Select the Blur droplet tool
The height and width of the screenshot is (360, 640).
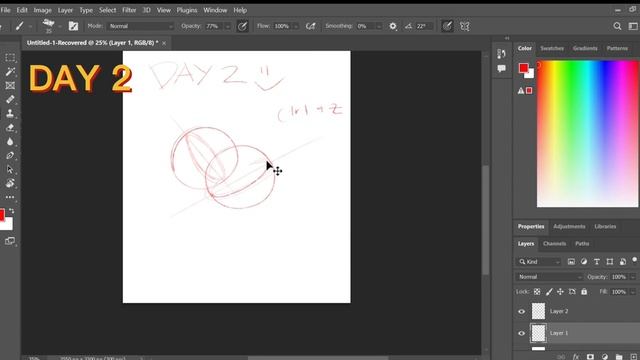click(10, 142)
